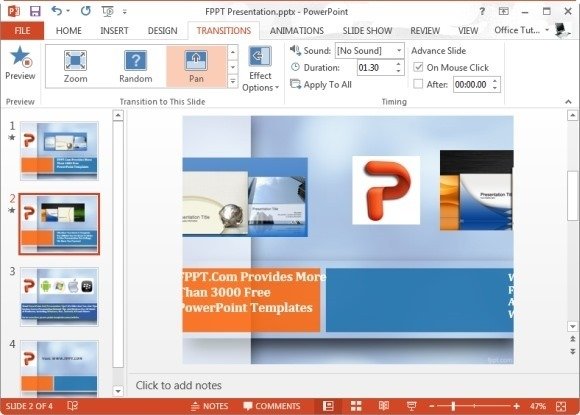Select slide 4 thumbnail
The height and width of the screenshot is (415, 580).
click(59, 368)
